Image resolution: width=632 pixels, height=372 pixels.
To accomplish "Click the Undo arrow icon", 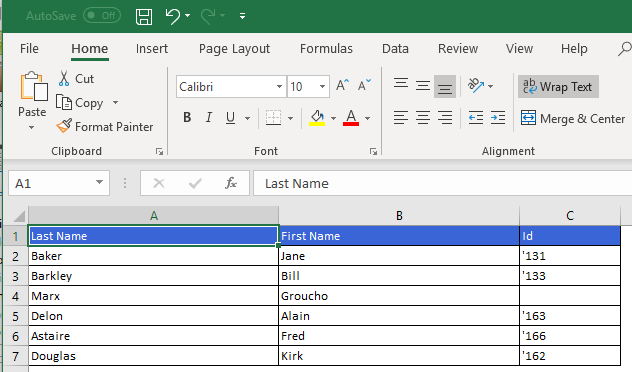I will tap(173, 17).
